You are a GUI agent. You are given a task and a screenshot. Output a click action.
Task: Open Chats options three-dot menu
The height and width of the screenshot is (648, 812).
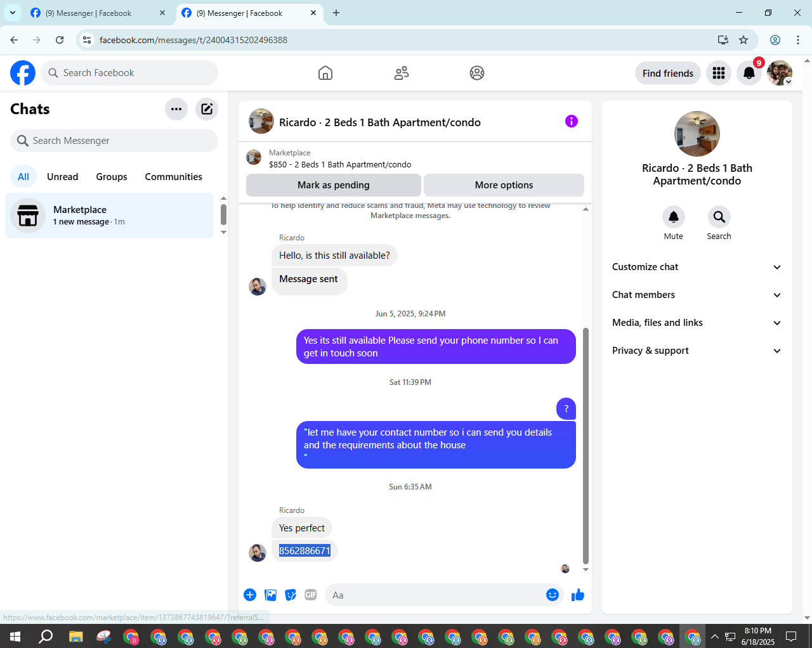click(x=176, y=109)
